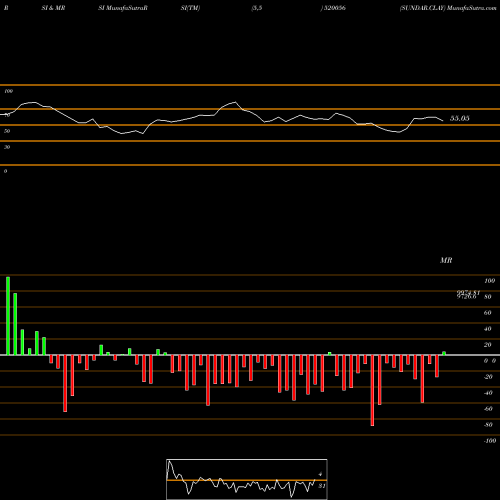Click the 'SI & MR' header text
This screenshot has width=500, height=500.
(x=53, y=8)
